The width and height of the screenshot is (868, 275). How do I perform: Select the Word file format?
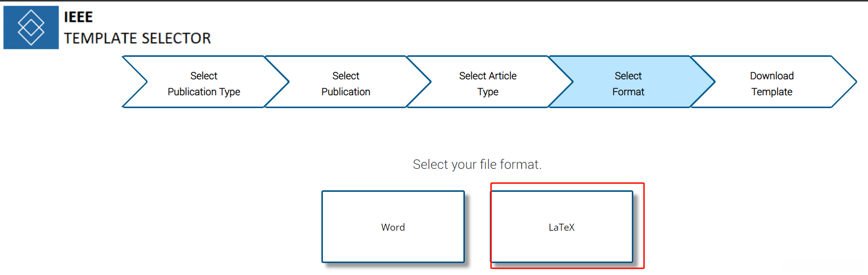coord(393,227)
